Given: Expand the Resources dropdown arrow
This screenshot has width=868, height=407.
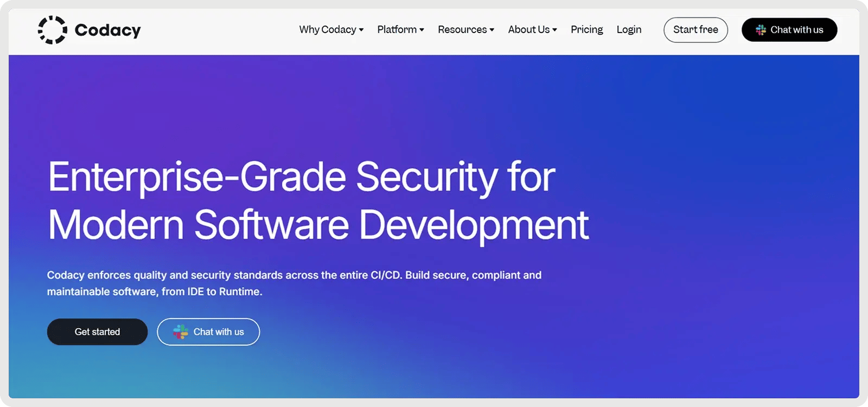Looking at the screenshot, I should (492, 30).
